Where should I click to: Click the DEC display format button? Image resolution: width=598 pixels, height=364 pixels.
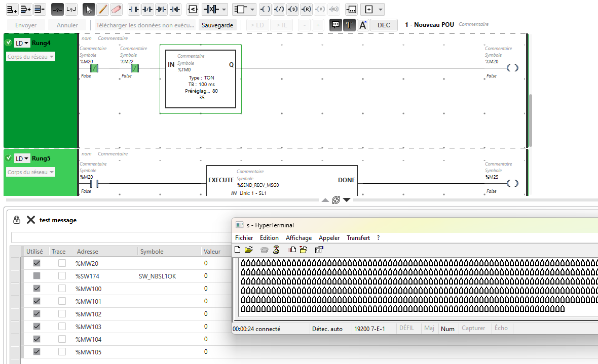384,25
